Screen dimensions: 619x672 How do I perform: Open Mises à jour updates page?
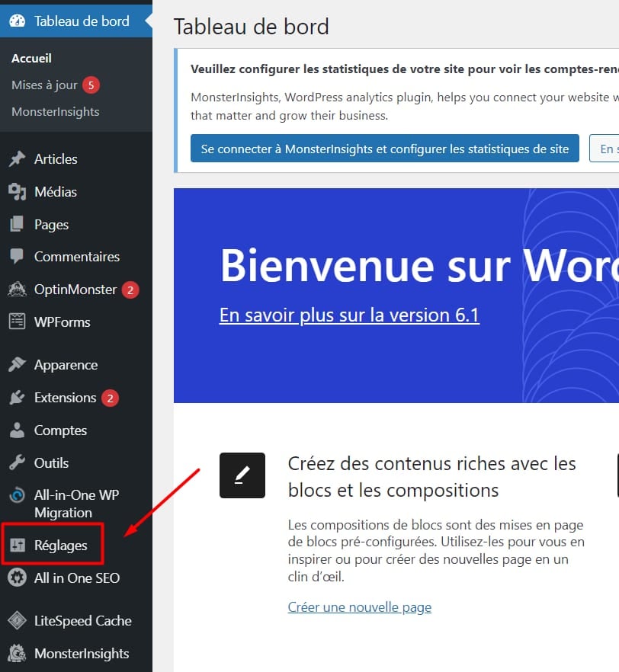(x=44, y=85)
